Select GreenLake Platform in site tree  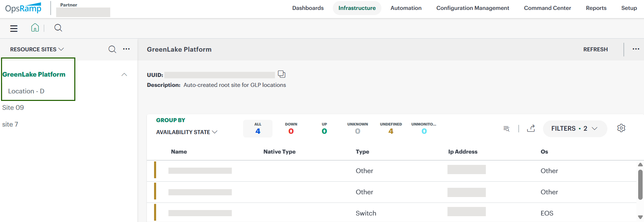point(34,74)
